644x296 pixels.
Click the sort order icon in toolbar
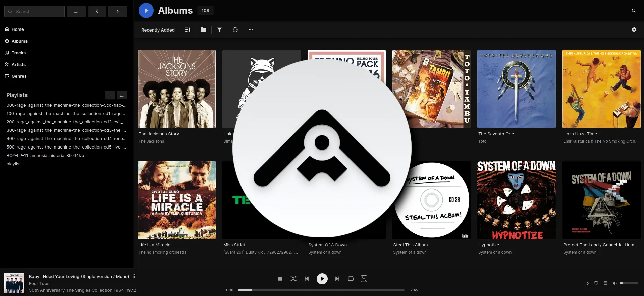187,30
